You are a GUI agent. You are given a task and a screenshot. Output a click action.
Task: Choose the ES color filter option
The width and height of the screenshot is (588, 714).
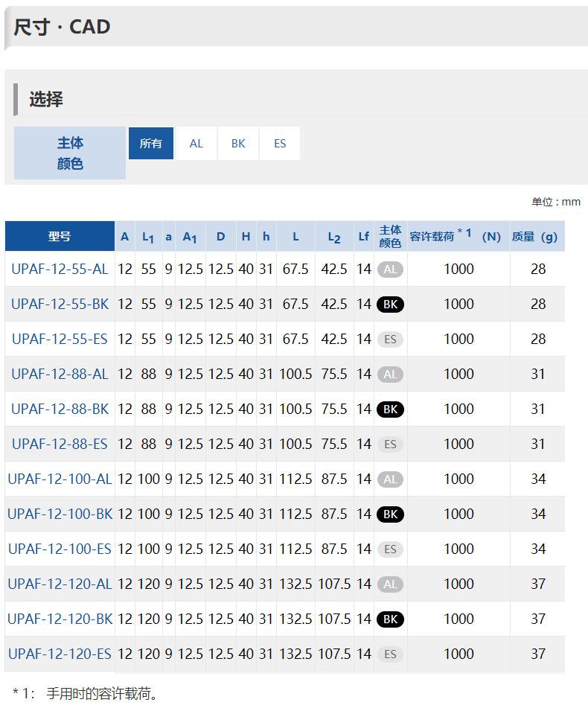(280, 143)
